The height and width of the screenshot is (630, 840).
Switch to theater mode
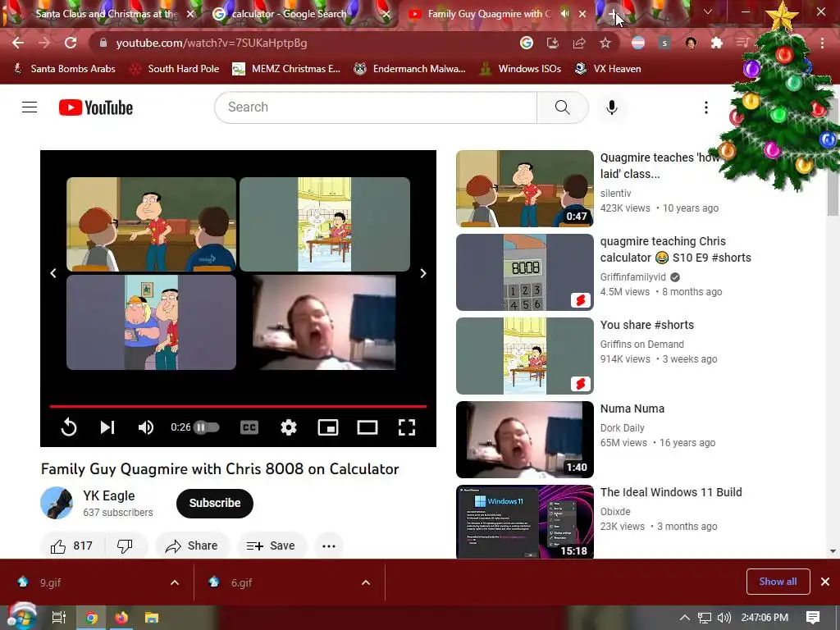(367, 427)
